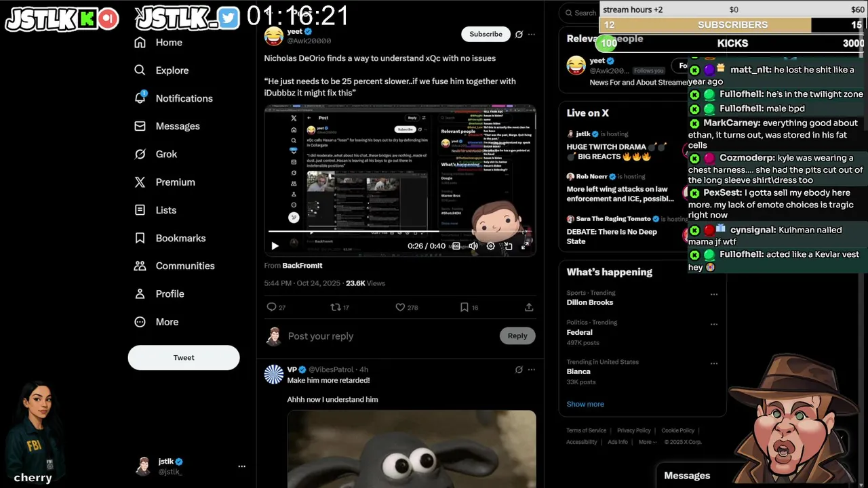Share the post via share icon
The image size is (868, 488).
(x=529, y=307)
